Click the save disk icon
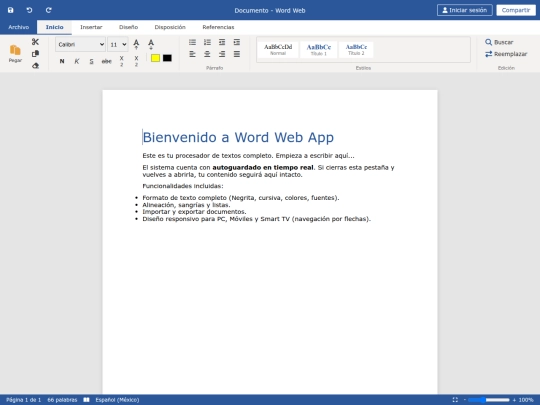This screenshot has width=540, height=405. pyautogui.click(x=11, y=10)
